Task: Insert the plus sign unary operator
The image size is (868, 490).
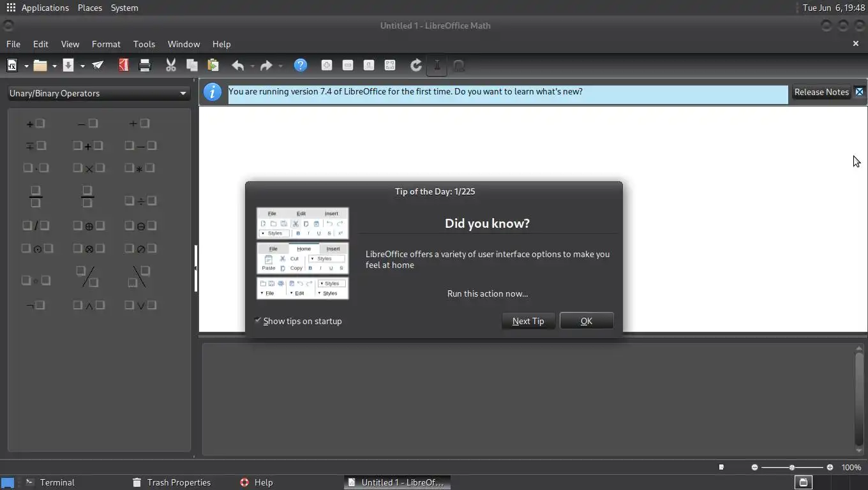Action: 36,123
